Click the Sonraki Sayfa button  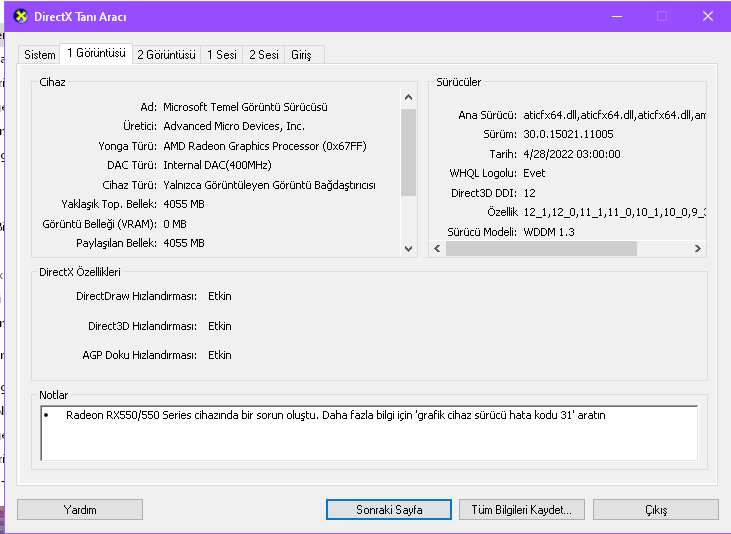389,510
